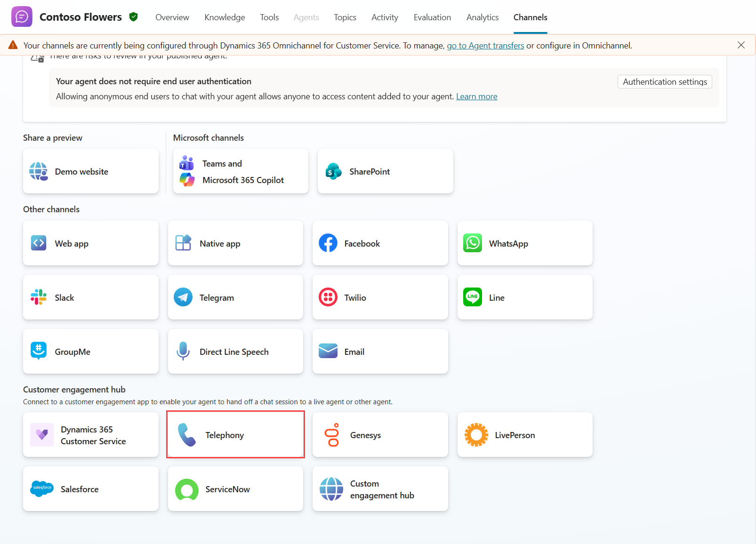Viewport: 756px width, 544px height.
Task: Click the 'GroupMe' label text
Action: [x=72, y=352]
